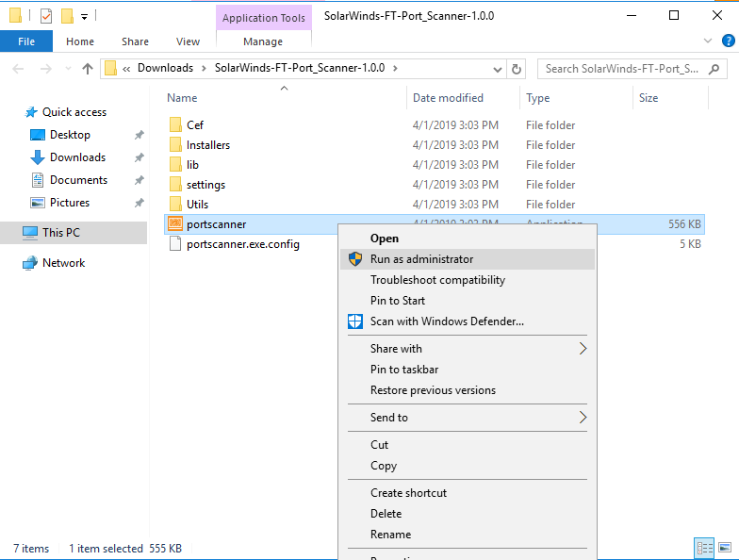
Task: Unpin Pictures from Quick access
Action: coord(140,203)
